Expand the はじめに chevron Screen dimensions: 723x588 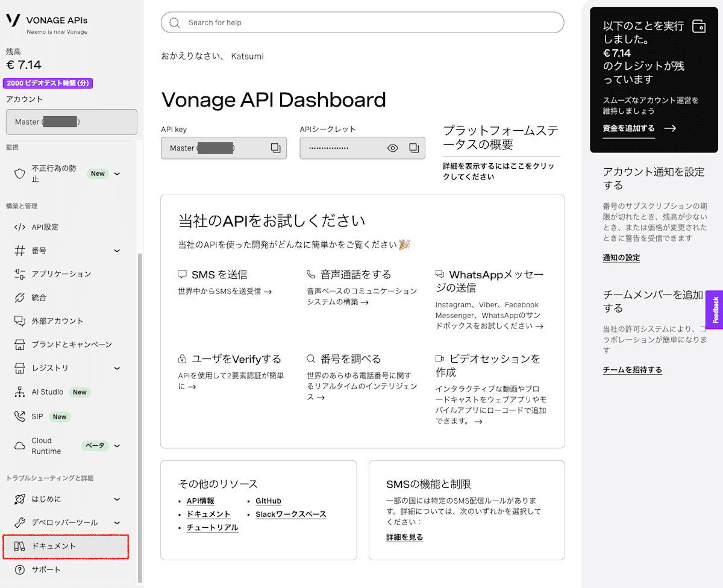(117, 499)
